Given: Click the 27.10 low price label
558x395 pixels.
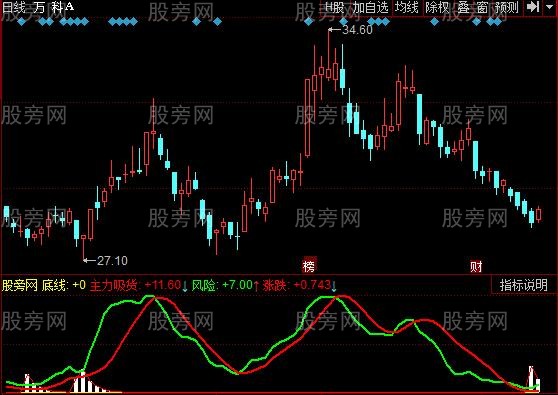Looking at the screenshot, I should pyautogui.click(x=112, y=260).
